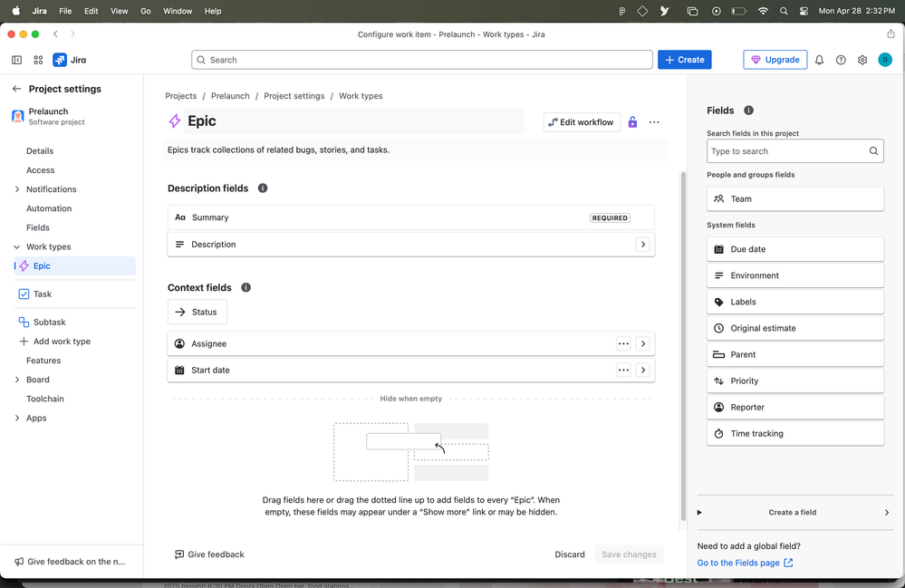Screen dimensions: 905x588
Task: Select the Time tracking field card
Action: [794, 434]
